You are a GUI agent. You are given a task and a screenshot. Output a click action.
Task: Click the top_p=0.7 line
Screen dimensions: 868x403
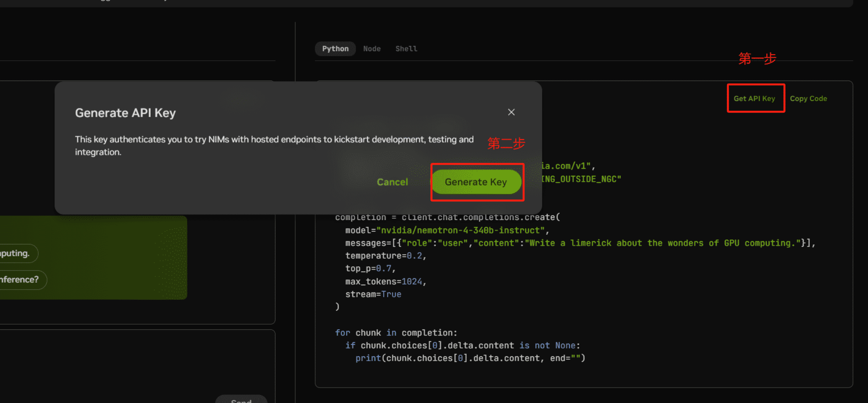(x=370, y=268)
